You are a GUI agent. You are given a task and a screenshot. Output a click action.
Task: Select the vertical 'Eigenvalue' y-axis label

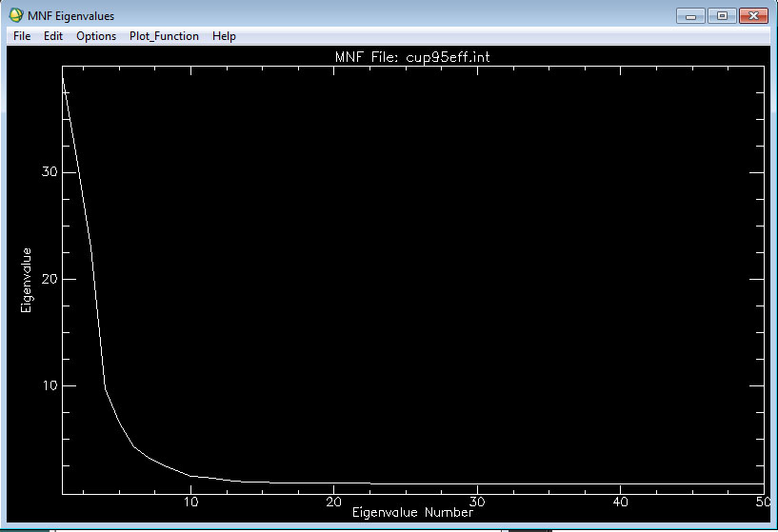point(27,280)
